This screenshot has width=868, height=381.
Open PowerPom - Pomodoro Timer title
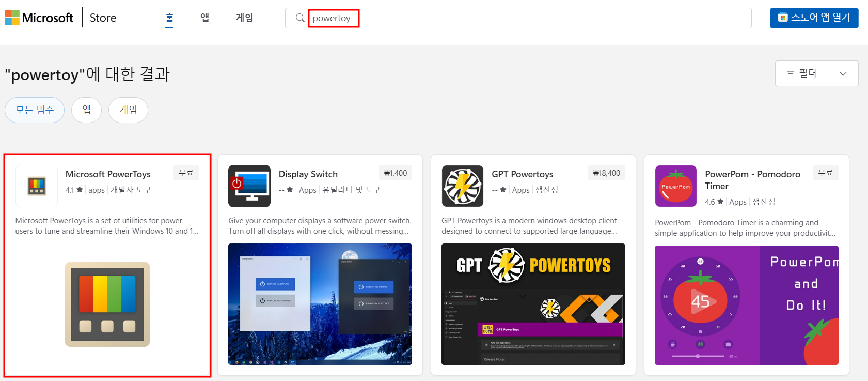753,180
